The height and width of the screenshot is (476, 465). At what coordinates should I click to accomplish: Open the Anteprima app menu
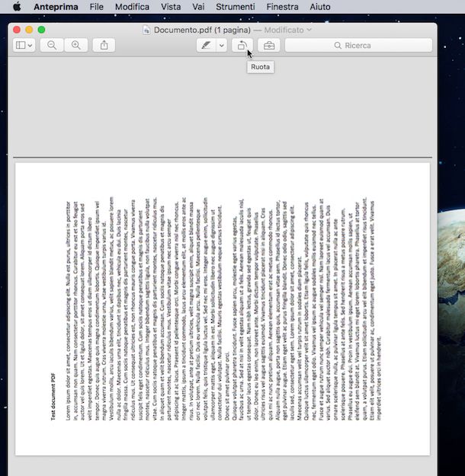[56, 7]
